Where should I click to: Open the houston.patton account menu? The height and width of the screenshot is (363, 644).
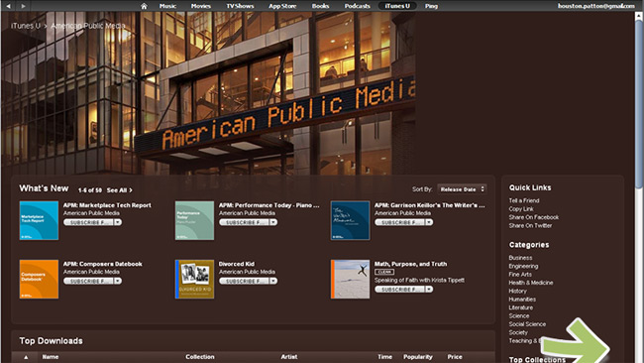595,6
